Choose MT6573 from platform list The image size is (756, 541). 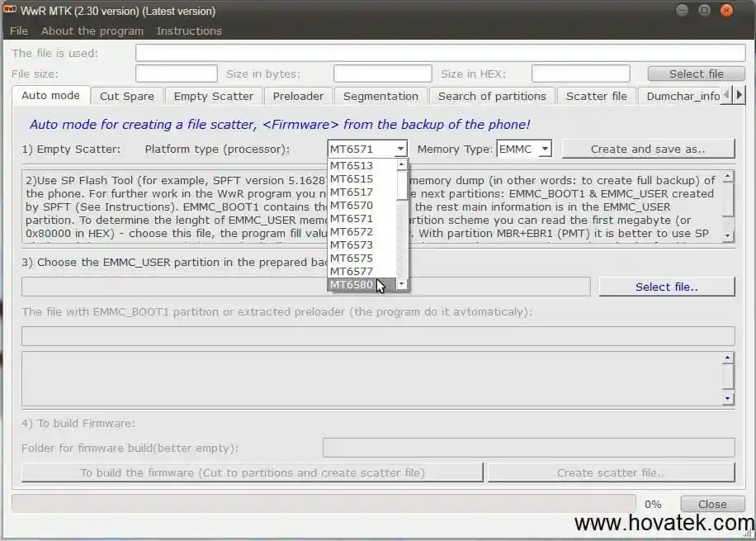coord(362,244)
